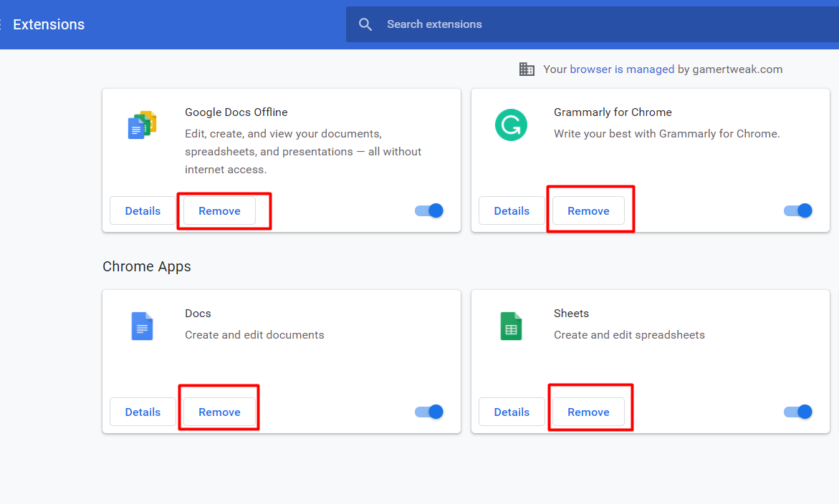Open Details for the Docs app

tap(143, 412)
